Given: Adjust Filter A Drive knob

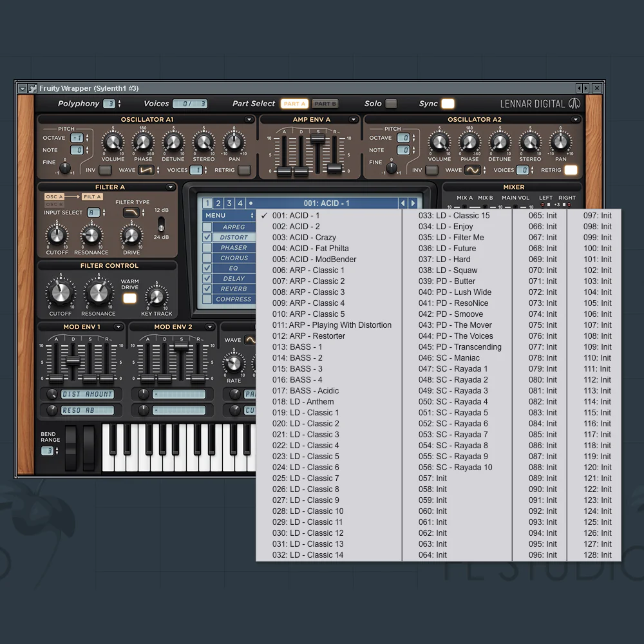Looking at the screenshot, I should point(131,235).
